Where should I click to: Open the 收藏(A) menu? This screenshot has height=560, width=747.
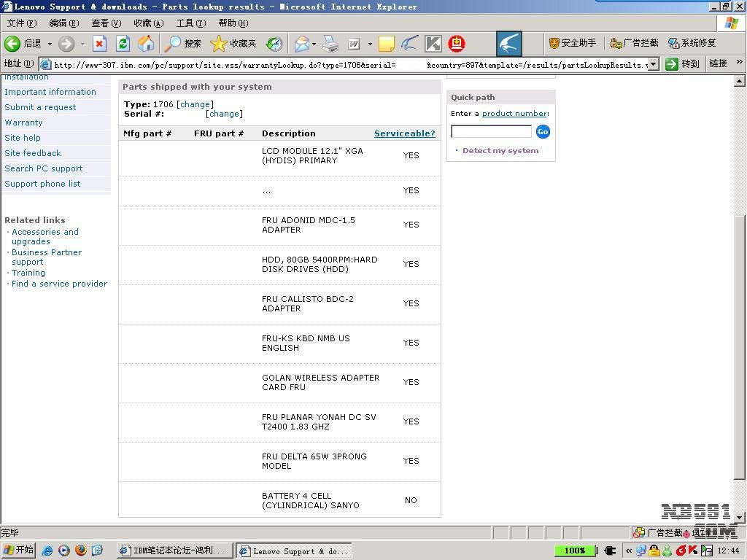(148, 23)
